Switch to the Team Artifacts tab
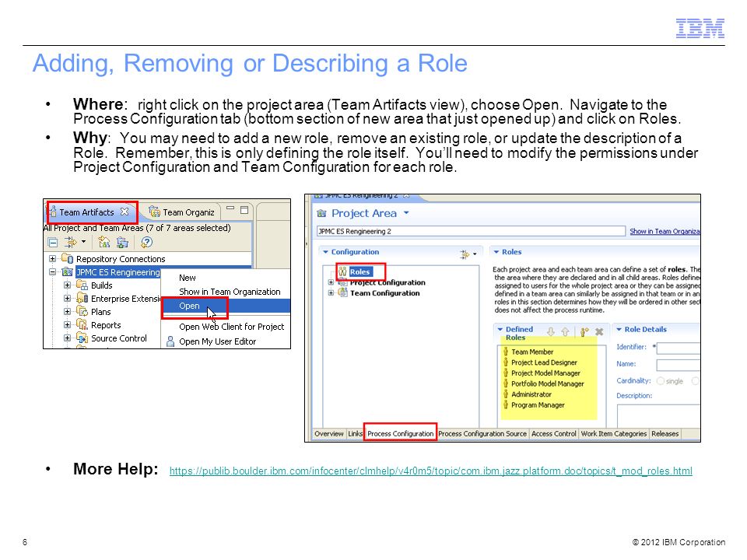The image size is (747, 560). click(x=86, y=212)
